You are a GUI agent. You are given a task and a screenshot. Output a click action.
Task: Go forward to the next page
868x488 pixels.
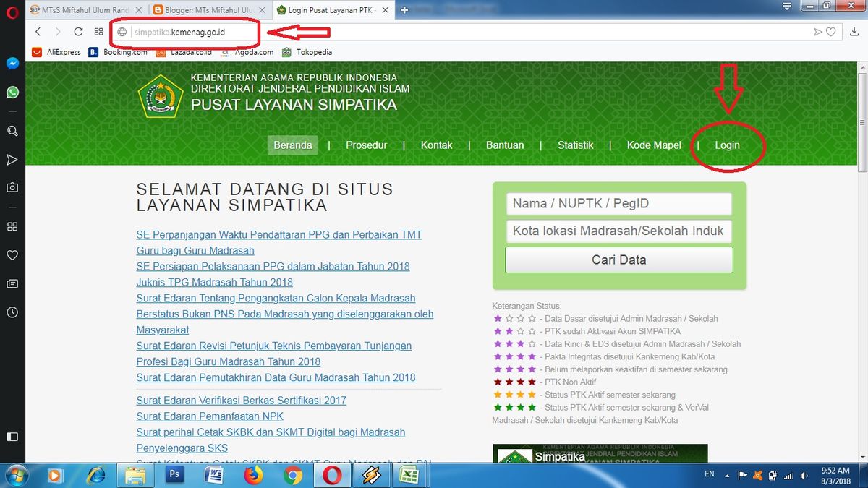click(58, 32)
